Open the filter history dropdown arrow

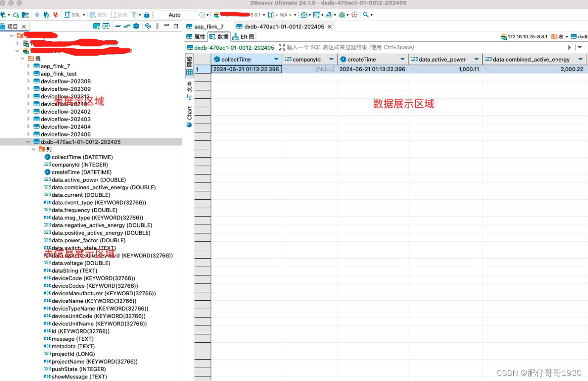coord(579,48)
